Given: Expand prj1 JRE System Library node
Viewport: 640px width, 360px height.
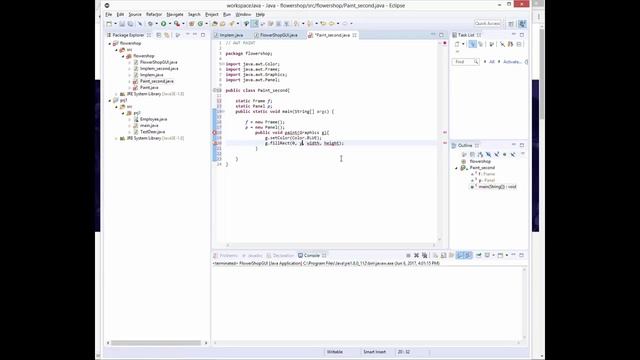Looking at the screenshot, I should tap(116, 138).
